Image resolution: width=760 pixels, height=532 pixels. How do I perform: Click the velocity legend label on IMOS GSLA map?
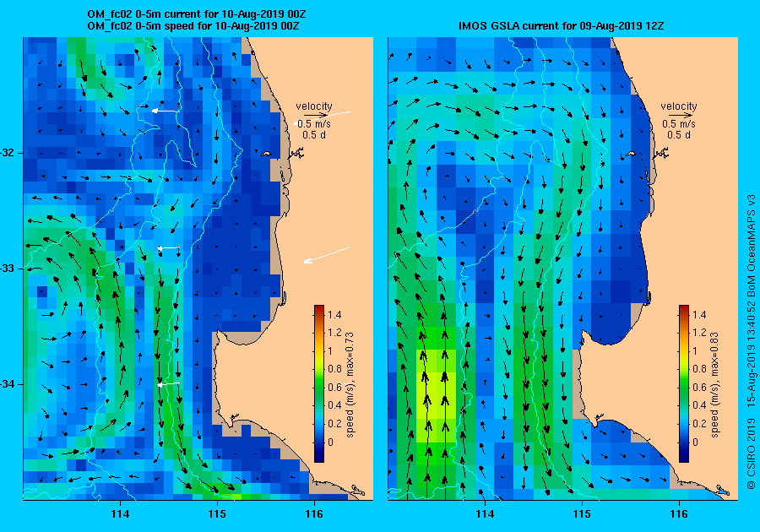click(679, 106)
